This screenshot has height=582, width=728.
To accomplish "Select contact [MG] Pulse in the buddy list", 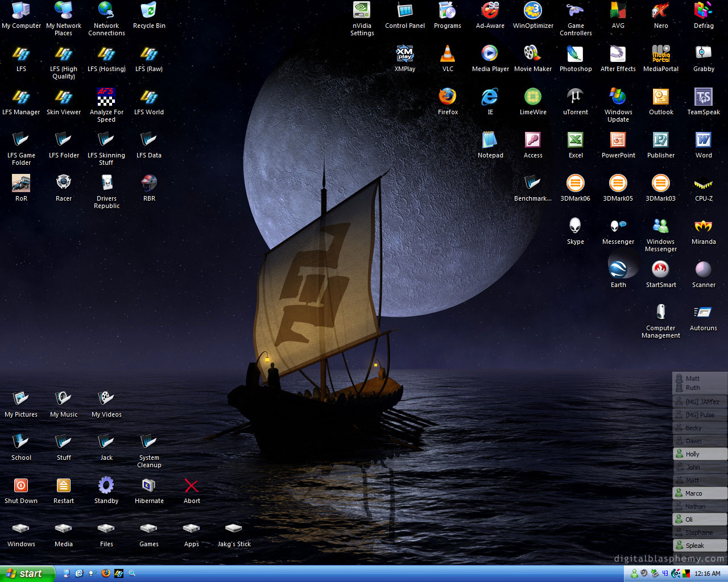I will point(700,415).
